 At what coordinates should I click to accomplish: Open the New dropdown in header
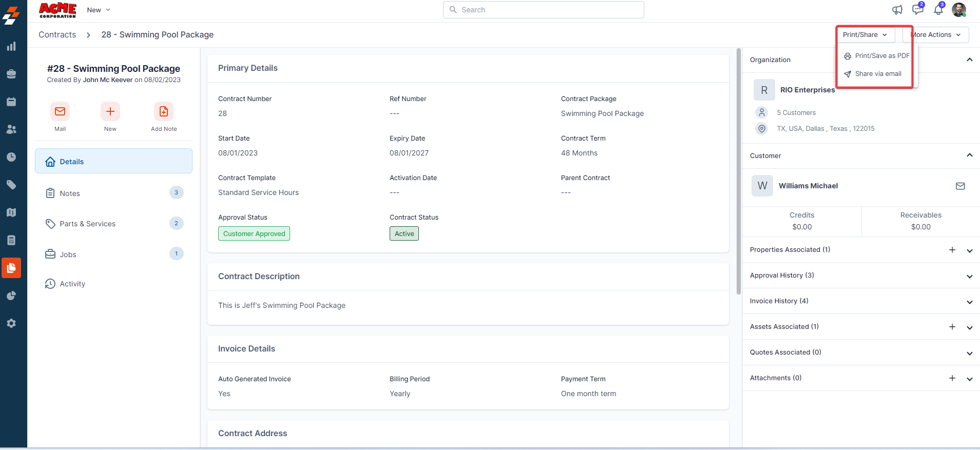click(99, 10)
